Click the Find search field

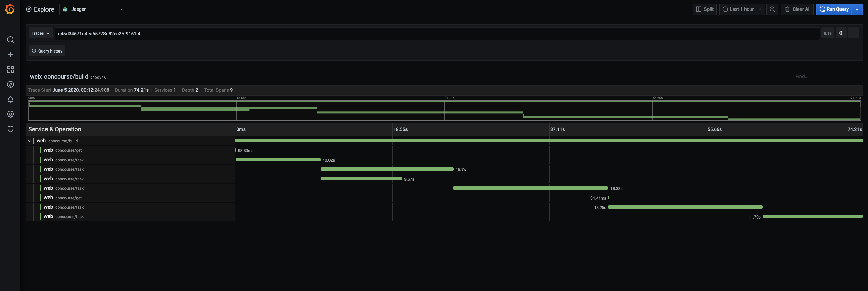pyautogui.click(x=828, y=77)
